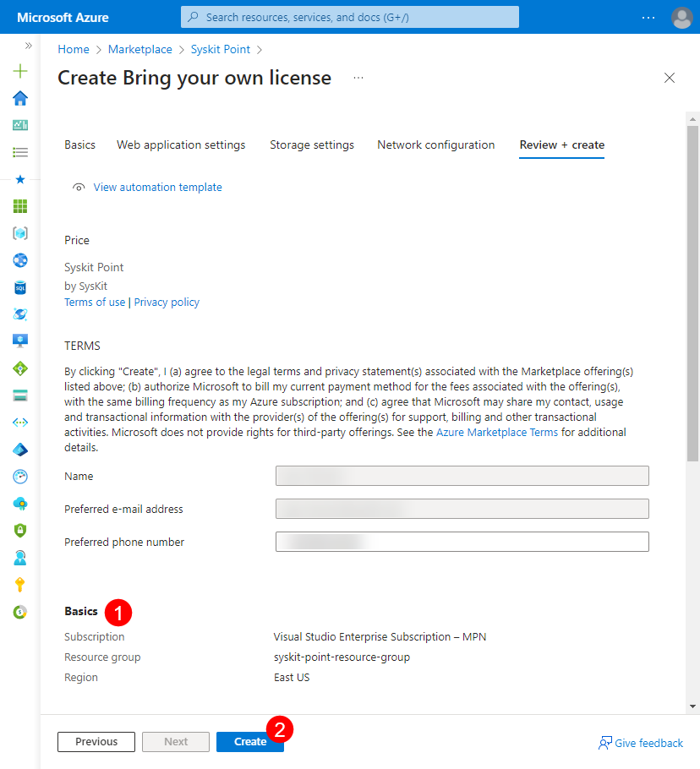Click the SQL databases icon
Image resolution: width=700 pixels, height=769 pixels.
click(19, 287)
